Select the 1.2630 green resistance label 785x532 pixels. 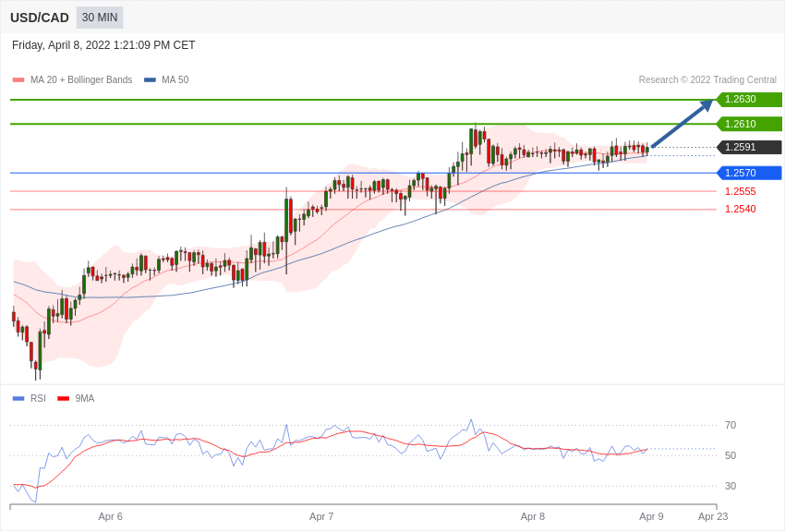(749, 99)
